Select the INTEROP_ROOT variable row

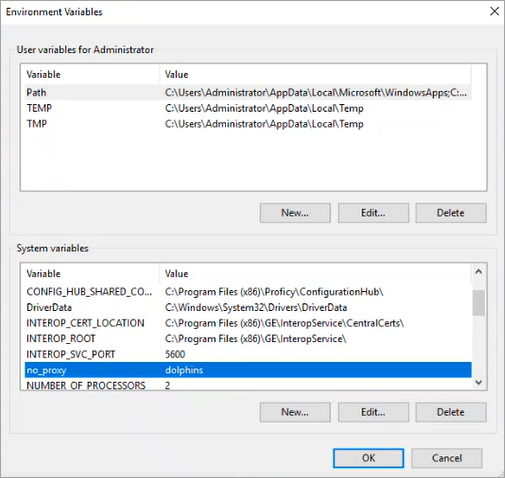[248, 339]
